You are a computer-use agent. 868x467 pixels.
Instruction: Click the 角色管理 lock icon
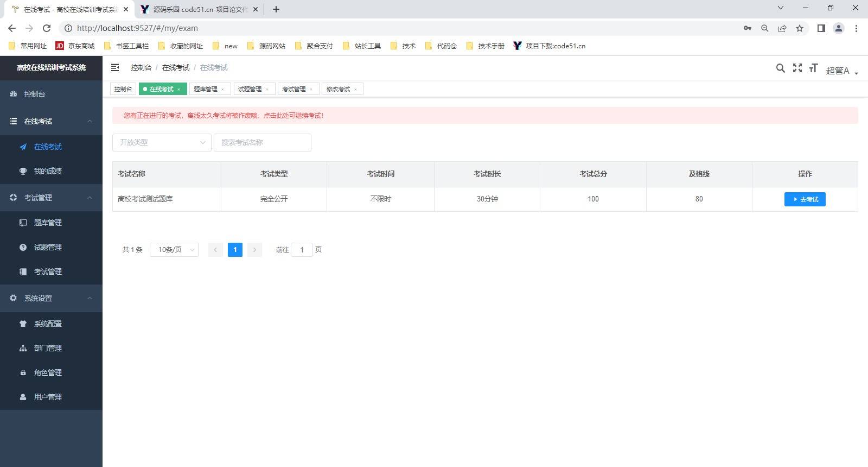[23, 373]
